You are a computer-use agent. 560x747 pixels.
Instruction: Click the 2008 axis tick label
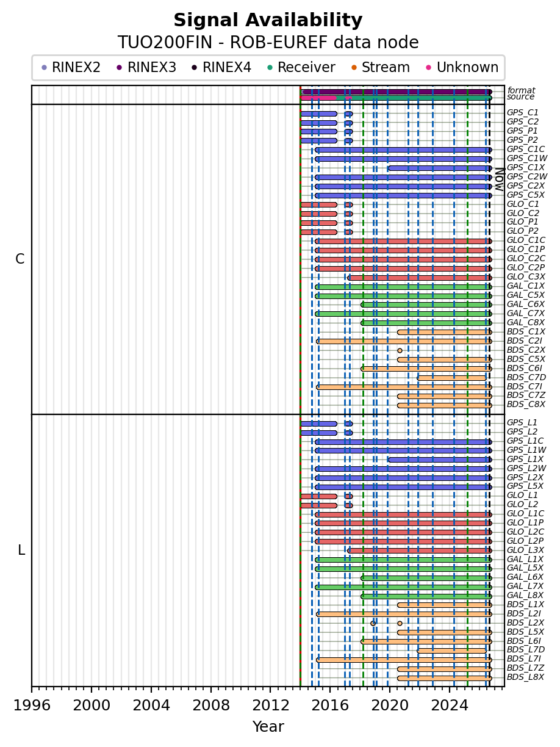coord(211,706)
